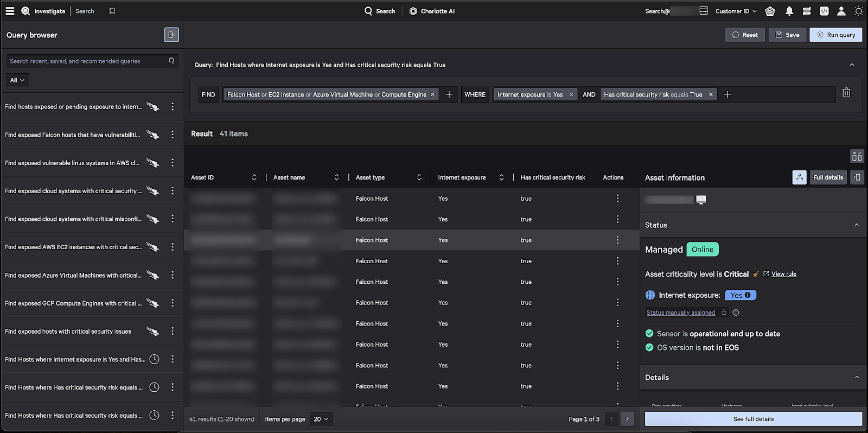Collapse the Details section

(x=857, y=377)
